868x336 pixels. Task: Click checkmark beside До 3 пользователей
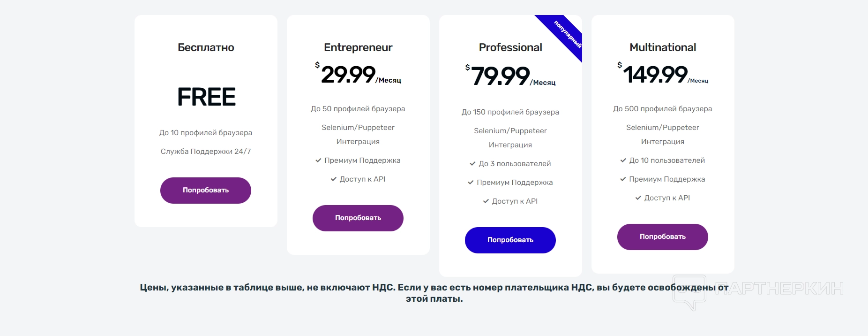472,164
